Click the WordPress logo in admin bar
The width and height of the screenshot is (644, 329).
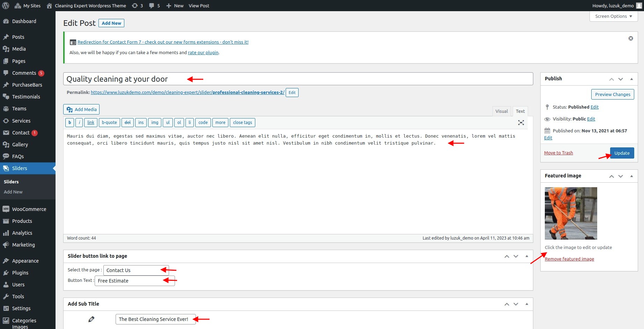pyautogui.click(x=6, y=6)
